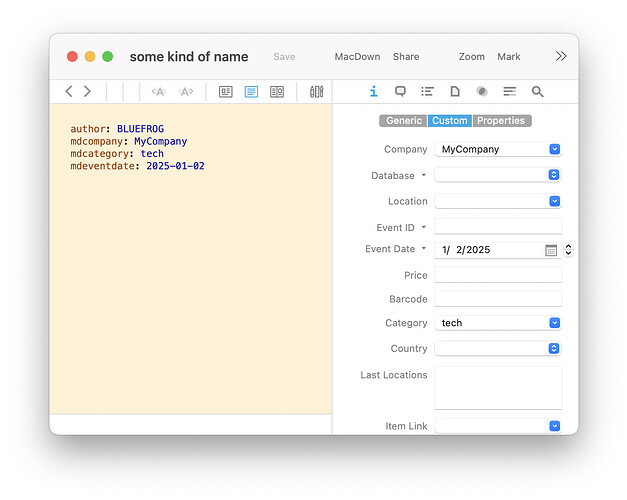Step the Event Date value
This screenshot has height=500, width=627.
click(568, 250)
